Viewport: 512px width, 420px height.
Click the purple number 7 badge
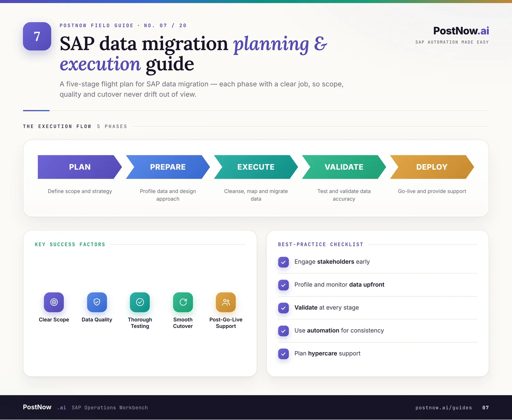[x=37, y=36]
